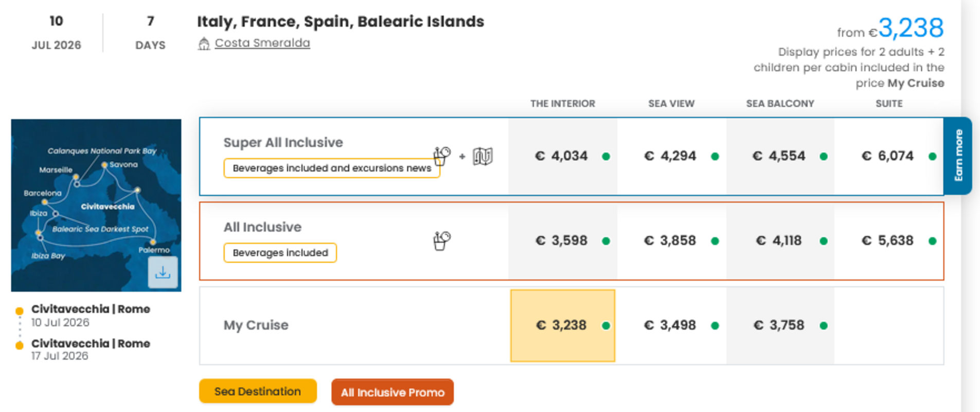Click the Sea Balcony column header
980x412 pixels.
(x=780, y=104)
